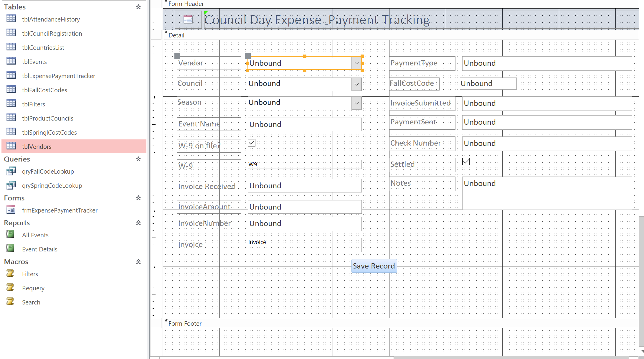644x359 pixels.
Task: Open the frmExpensePaymentTracker form icon
Action: click(11, 210)
